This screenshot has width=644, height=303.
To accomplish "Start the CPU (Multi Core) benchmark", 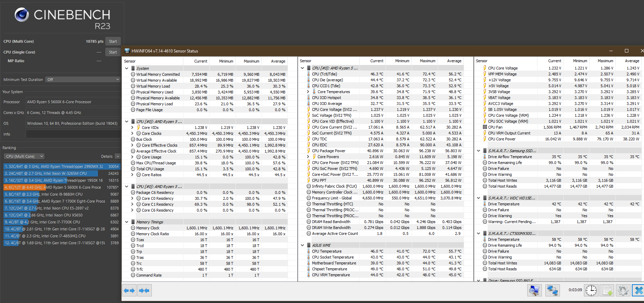I will point(113,41).
